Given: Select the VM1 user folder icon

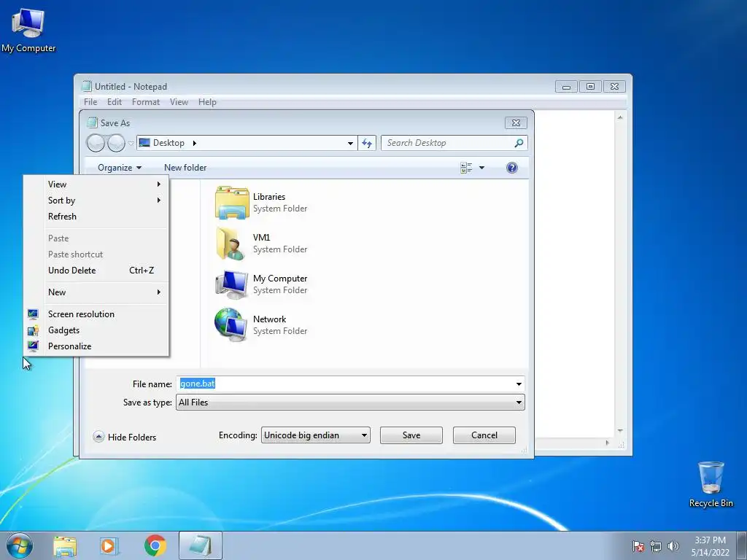Looking at the screenshot, I should [231, 244].
